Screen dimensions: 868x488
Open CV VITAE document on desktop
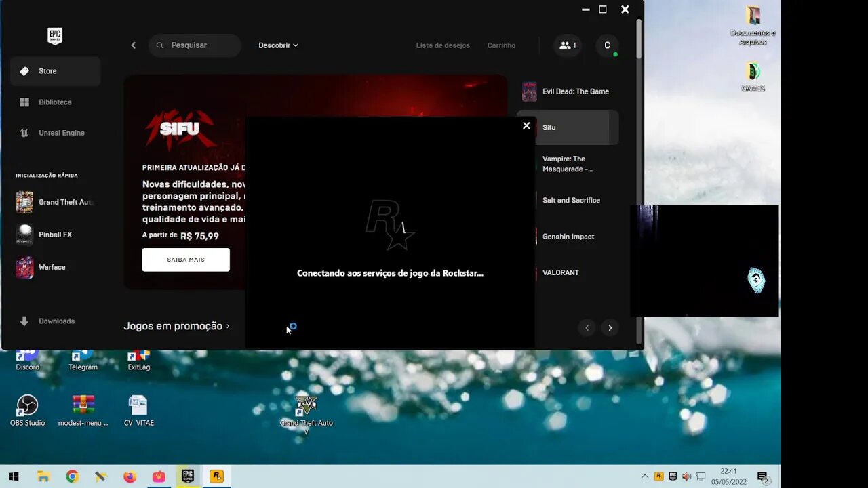point(138,411)
